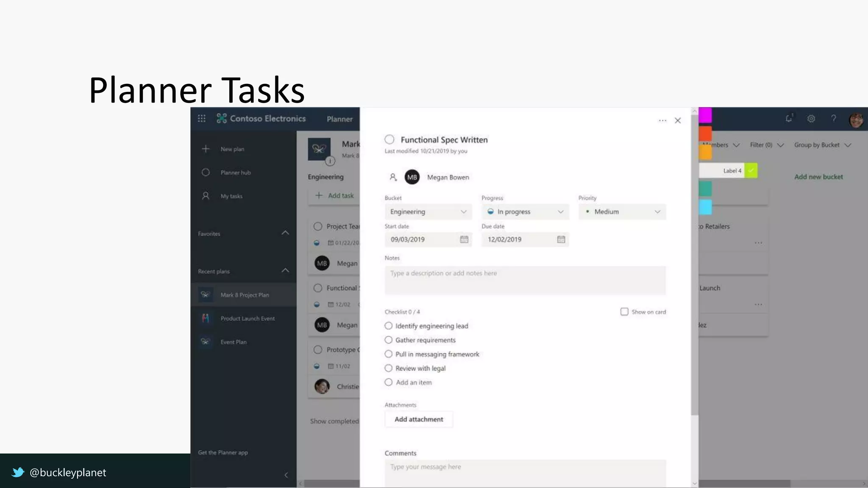The height and width of the screenshot is (488, 868).
Task: Open Filter (0) dropdown
Action: [x=767, y=145]
